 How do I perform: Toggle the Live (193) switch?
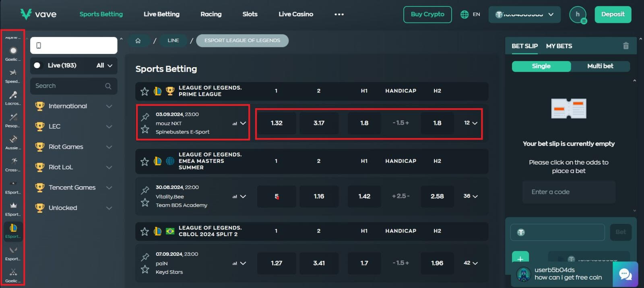tap(37, 65)
